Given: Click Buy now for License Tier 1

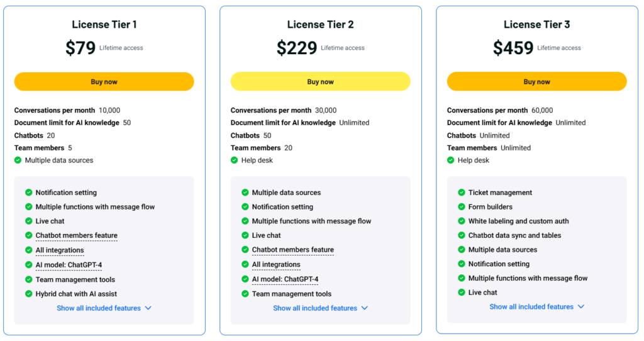Looking at the screenshot, I should [104, 81].
